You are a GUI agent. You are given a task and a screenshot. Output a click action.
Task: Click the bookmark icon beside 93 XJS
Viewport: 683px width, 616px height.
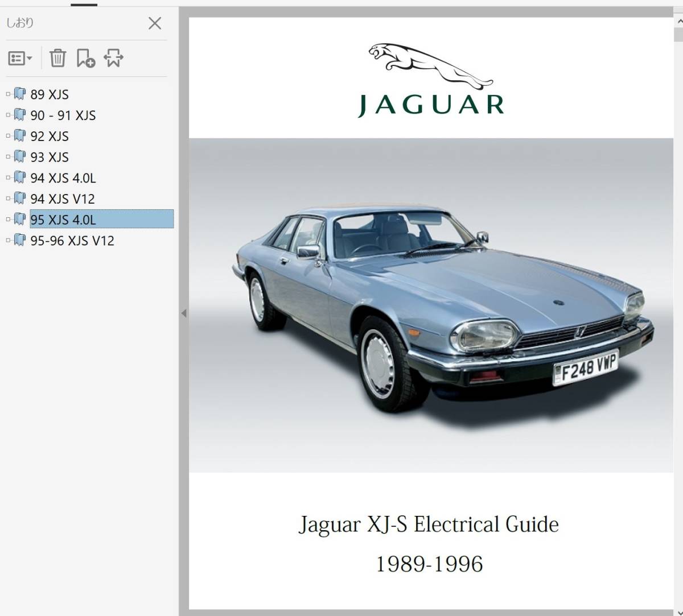click(x=20, y=156)
